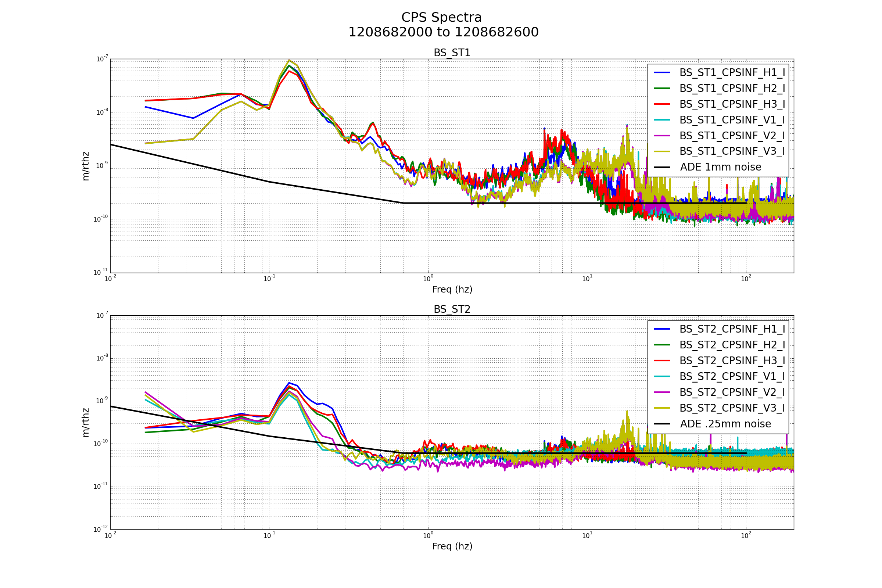This screenshot has width=882, height=588.
Task: Click 'ADE 1mm noise' legend label
Action: [x=721, y=167]
